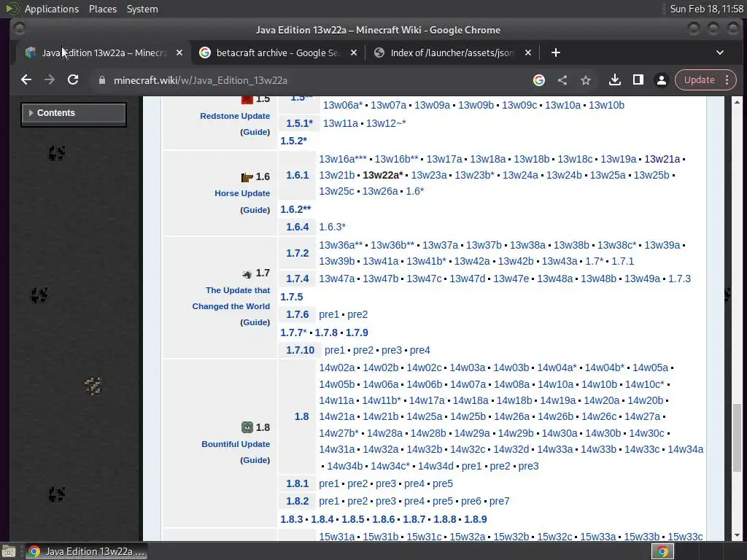Open the tab search dropdown arrow
Image resolution: width=747 pixels, height=560 pixels.
(720, 52)
